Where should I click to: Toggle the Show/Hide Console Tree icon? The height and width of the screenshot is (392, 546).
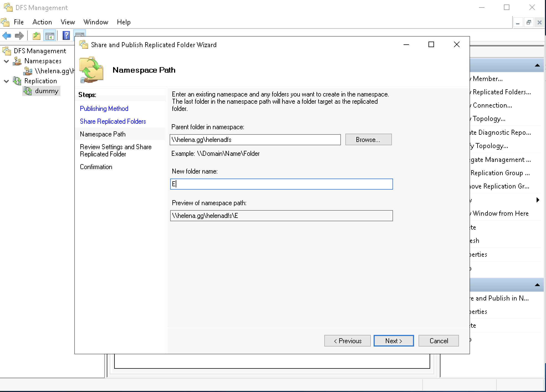click(50, 36)
